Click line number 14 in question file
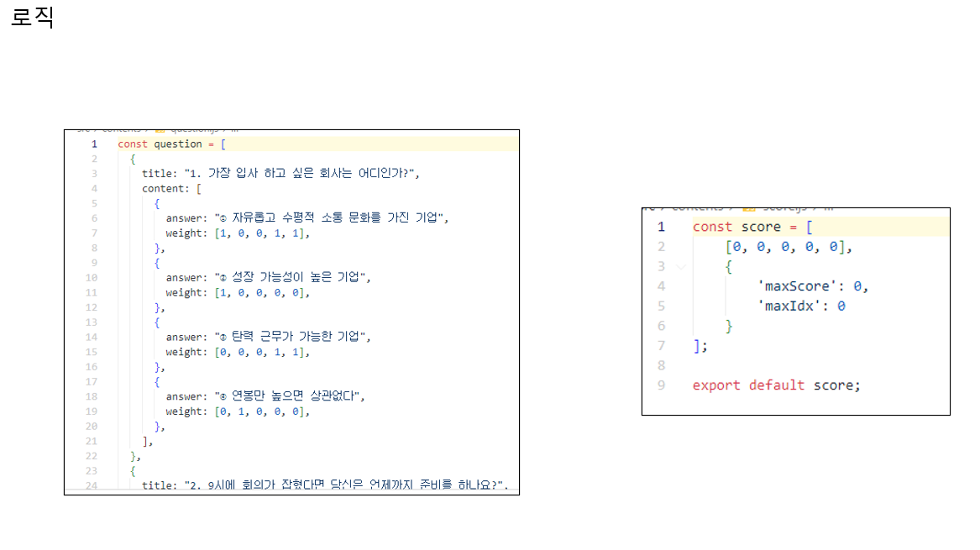 (x=92, y=337)
